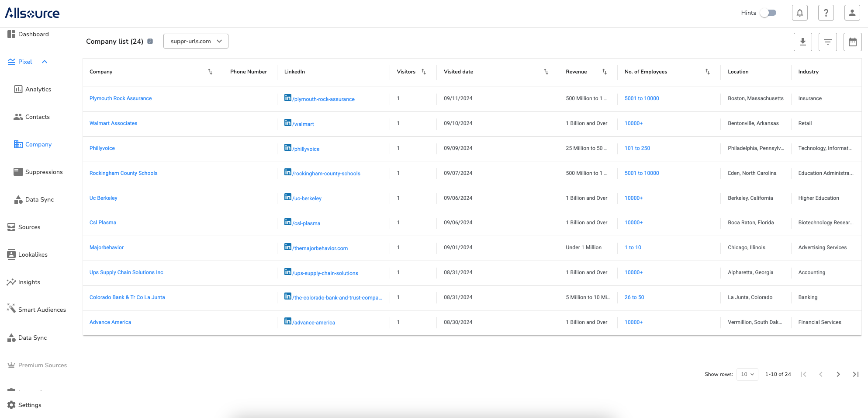Open the filter icon button

pyautogui.click(x=827, y=42)
